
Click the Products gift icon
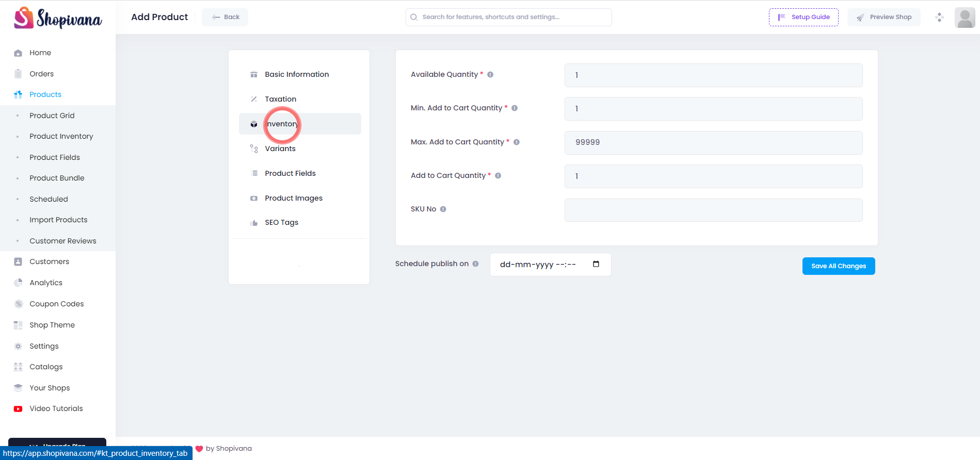pos(18,94)
